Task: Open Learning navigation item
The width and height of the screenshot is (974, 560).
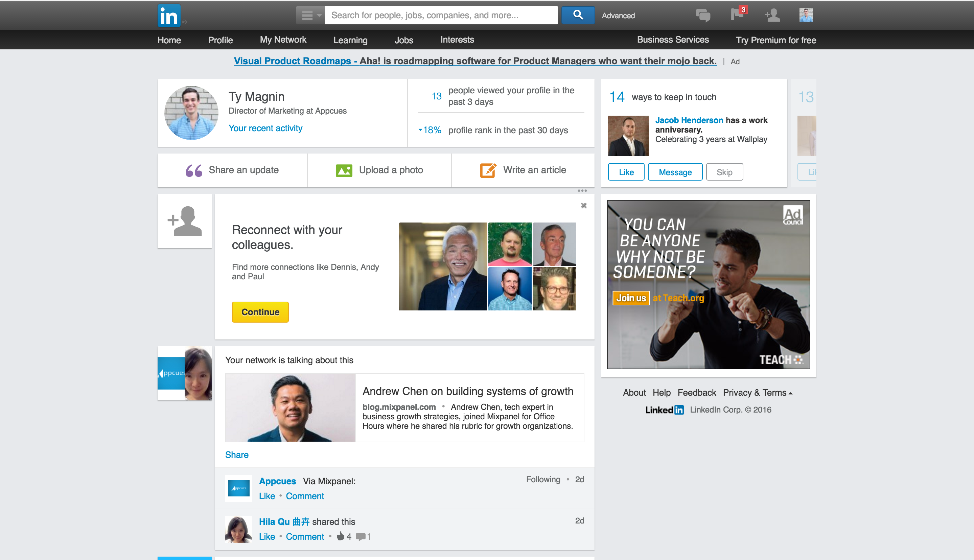Action: (350, 40)
